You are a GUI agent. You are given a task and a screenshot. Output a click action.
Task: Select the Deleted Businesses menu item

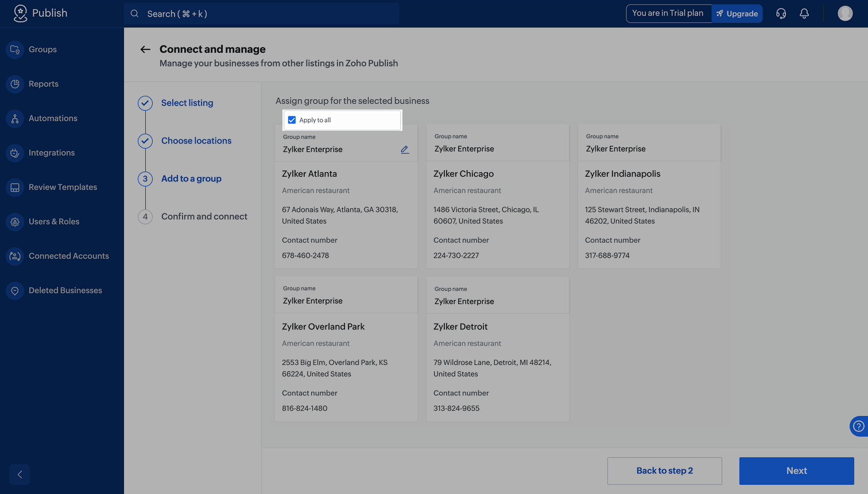(65, 291)
